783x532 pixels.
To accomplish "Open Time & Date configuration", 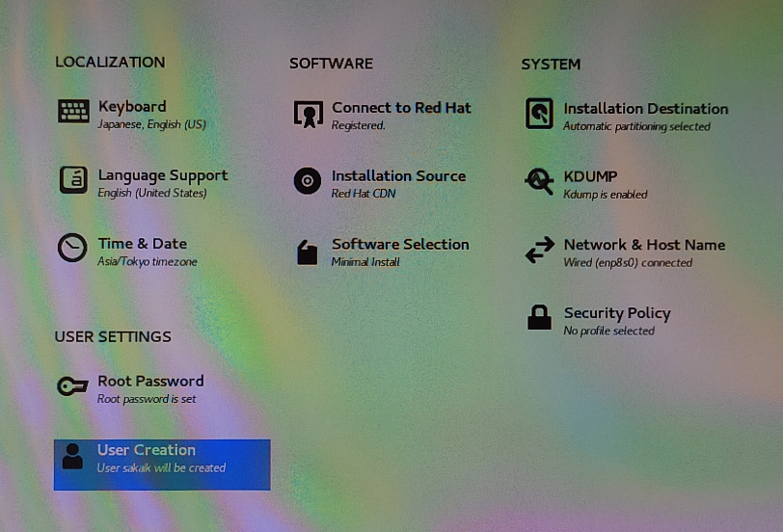I will tap(127, 252).
